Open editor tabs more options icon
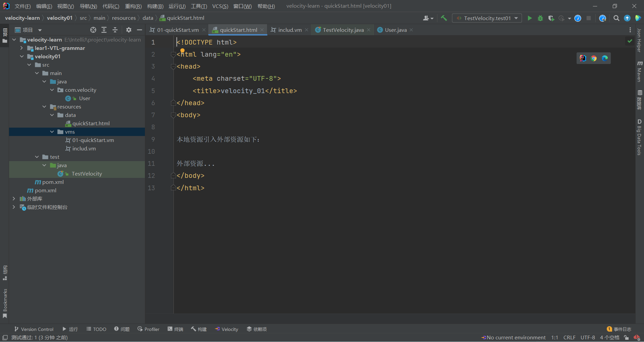This screenshot has height=342, width=644. coord(630,30)
